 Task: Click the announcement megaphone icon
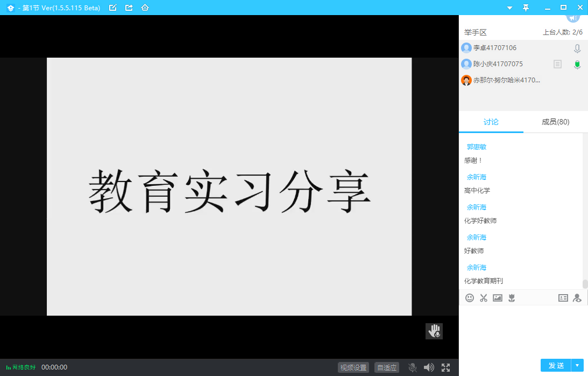(573, 17)
